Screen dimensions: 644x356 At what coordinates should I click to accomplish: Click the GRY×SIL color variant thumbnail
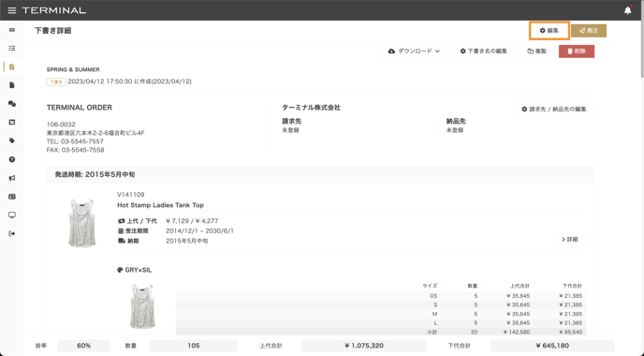(142, 306)
